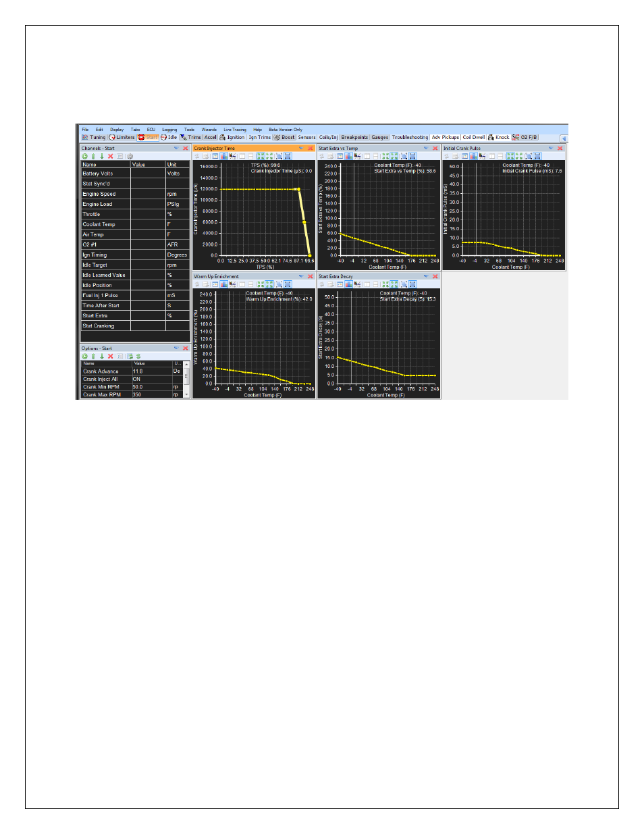Click the Crank Advance value 11.8
Screen dimensions: 644x834
tap(138, 371)
